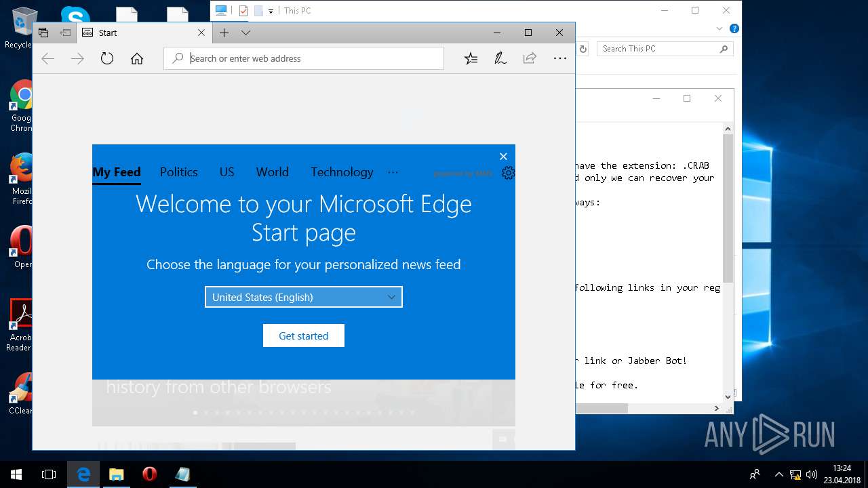This screenshot has height=488, width=868.
Task: Go back in Edge
Action: pyautogui.click(x=47, y=58)
